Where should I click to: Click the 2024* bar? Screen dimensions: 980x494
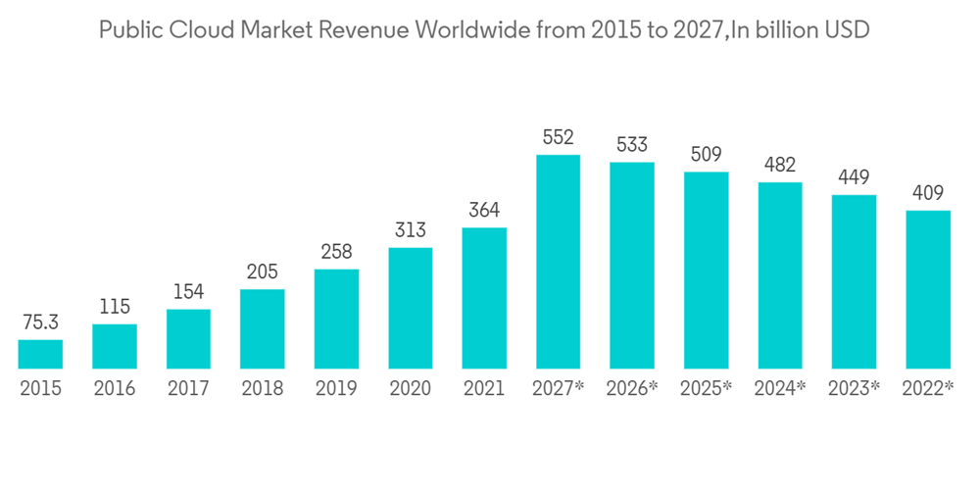pos(780,275)
